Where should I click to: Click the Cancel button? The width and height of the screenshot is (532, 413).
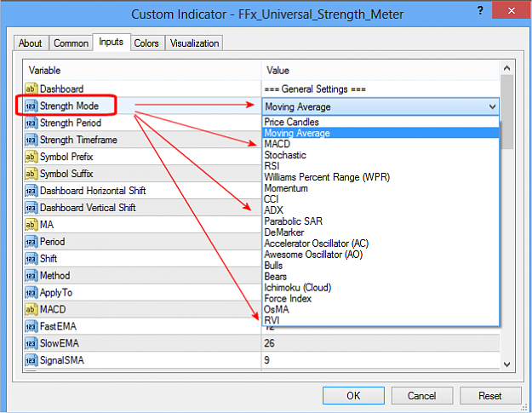click(421, 396)
